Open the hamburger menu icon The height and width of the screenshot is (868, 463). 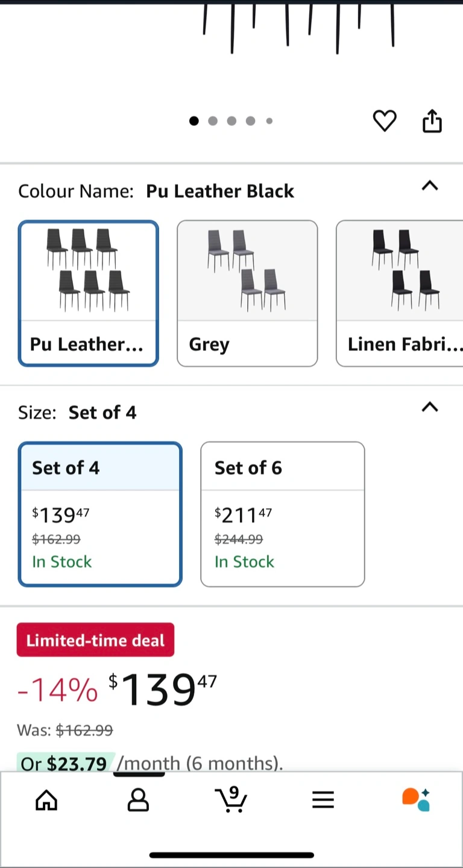click(x=323, y=800)
